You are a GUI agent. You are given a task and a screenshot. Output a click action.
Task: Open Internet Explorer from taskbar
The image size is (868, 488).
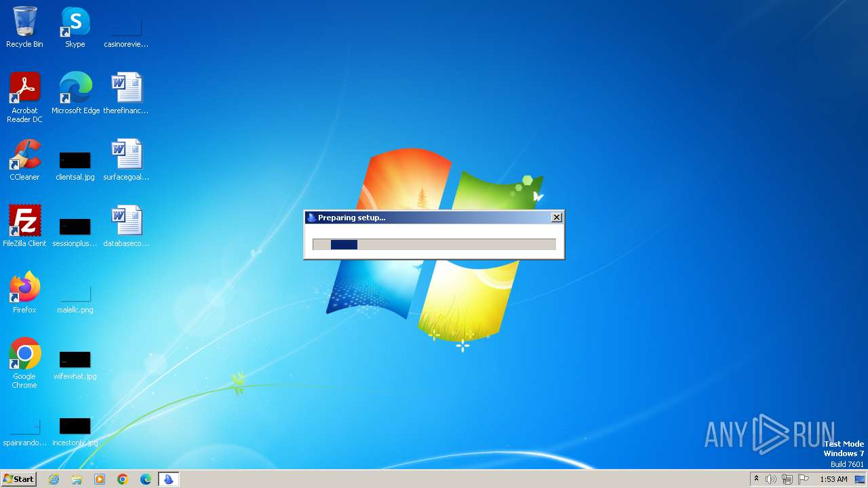[54, 479]
